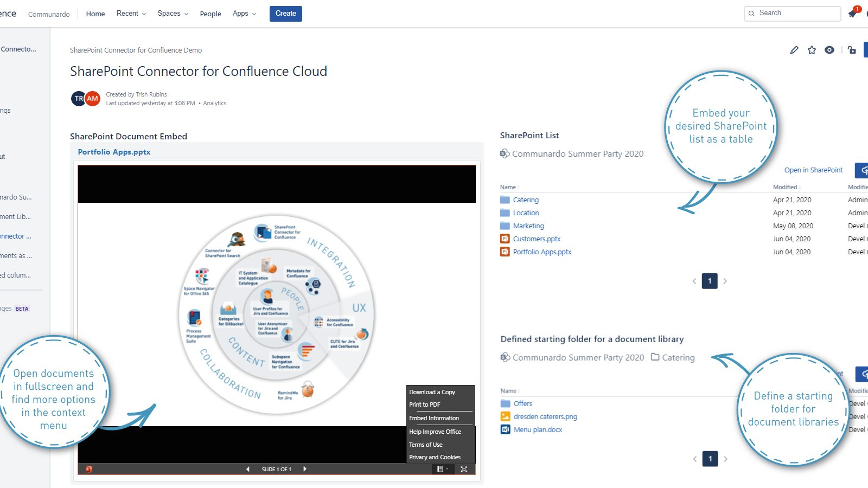Select Help Improve Office menu entry
Screen dimensions: 868x488
tap(435, 432)
